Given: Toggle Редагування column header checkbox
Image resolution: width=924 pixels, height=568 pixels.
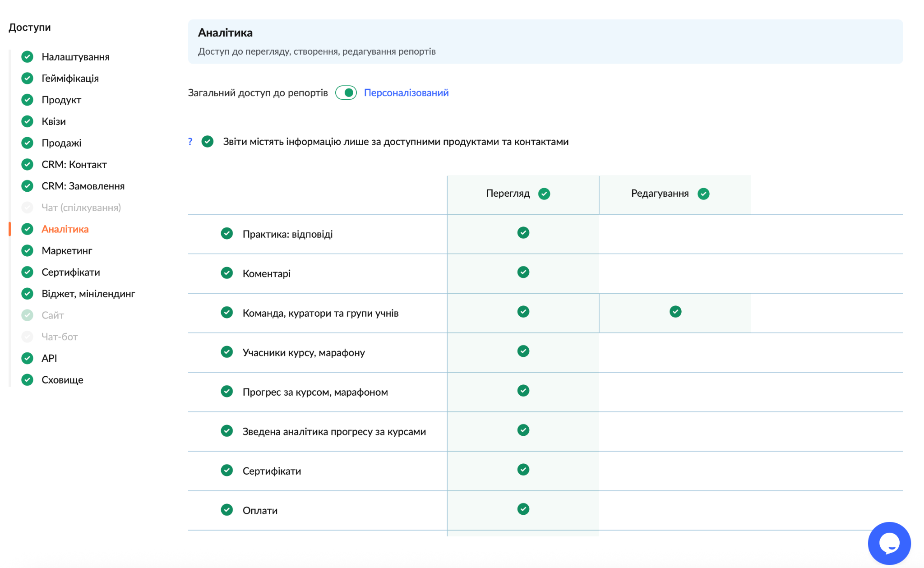Looking at the screenshot, I should coord(703,194).
